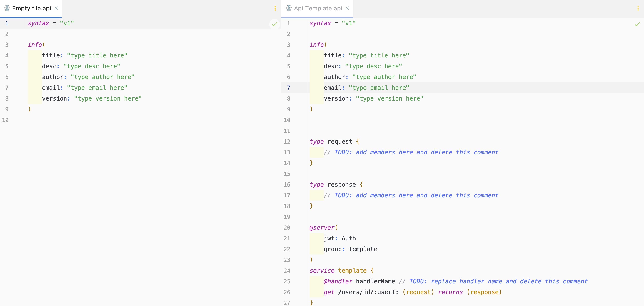
Task: Open tab options menu for Api Template.api pane
Action: [x=638, y=8]
